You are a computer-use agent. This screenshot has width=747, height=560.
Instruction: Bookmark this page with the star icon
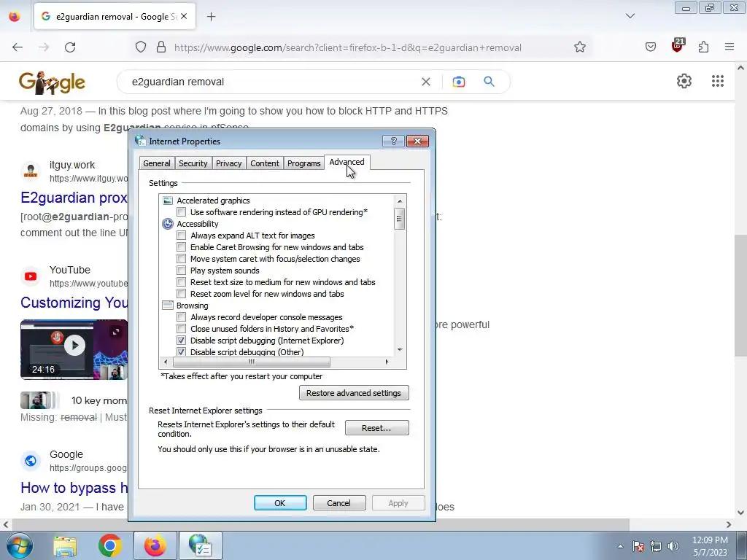[580, 47]
